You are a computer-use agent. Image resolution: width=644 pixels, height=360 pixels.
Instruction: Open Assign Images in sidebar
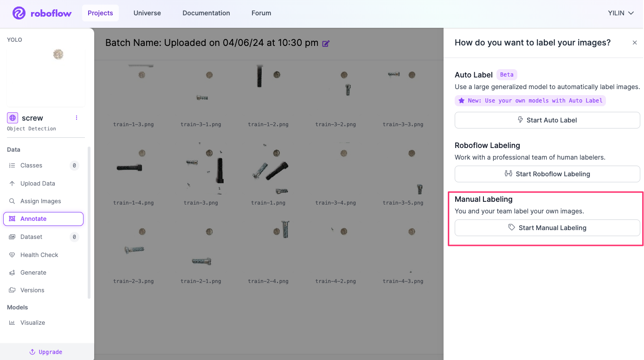pos(40,201)
